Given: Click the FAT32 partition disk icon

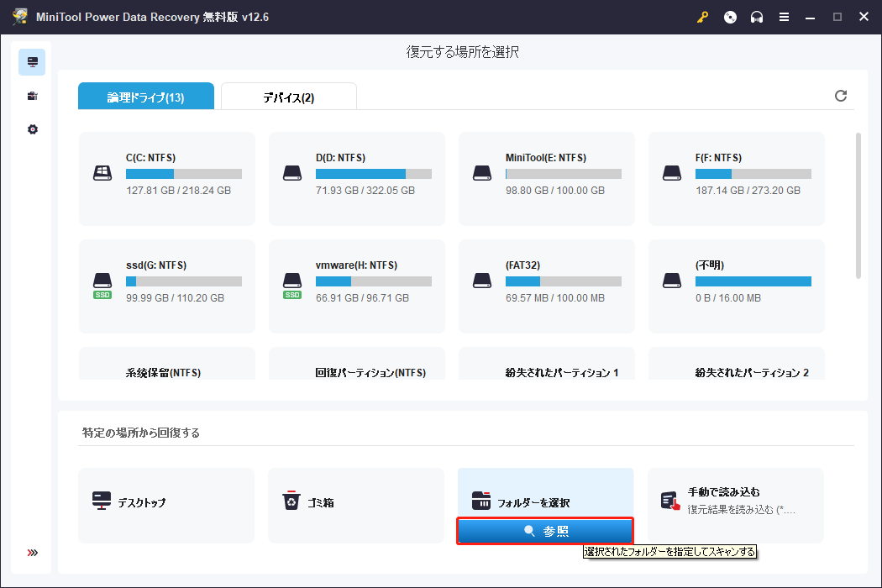Looking at the screenshot, I should [x=482, y=281].
